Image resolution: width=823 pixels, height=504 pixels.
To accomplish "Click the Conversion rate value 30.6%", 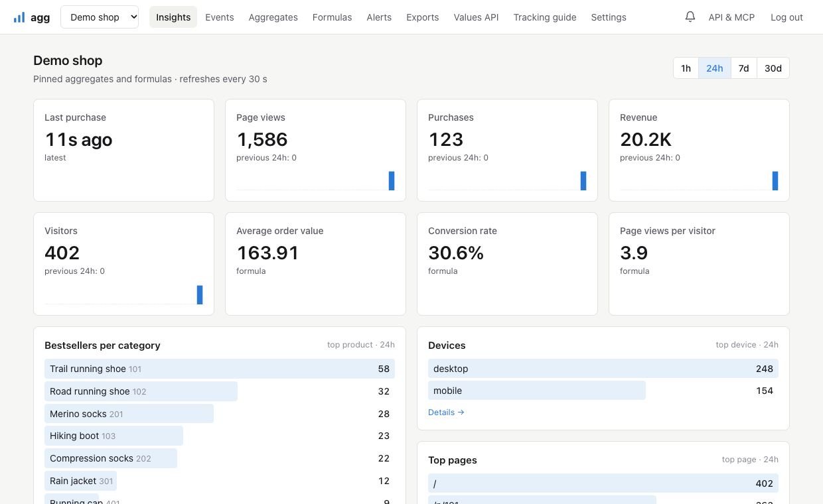I will pyautogui.click(x=456, y=253).
